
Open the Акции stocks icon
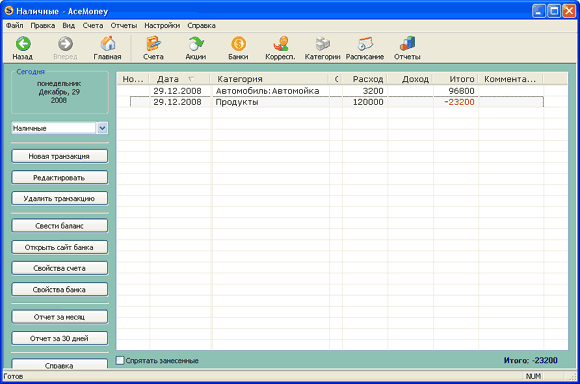(x=196, y=44)
